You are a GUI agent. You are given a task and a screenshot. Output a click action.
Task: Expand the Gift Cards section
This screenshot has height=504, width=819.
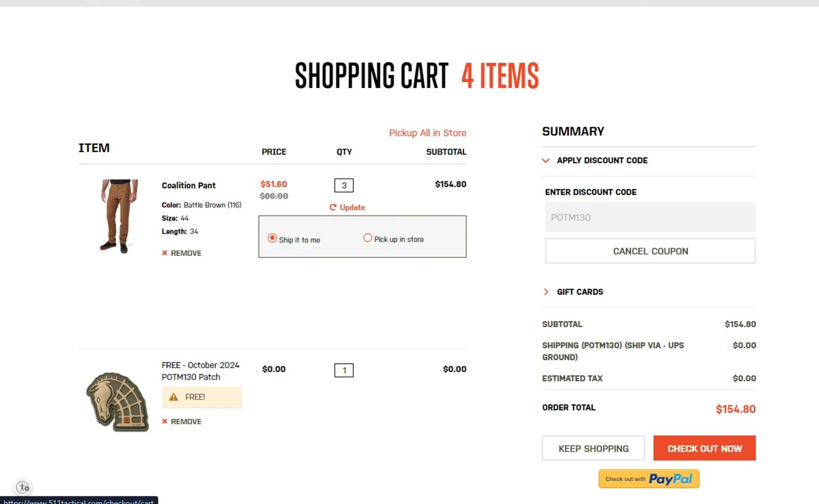click(546, 292)
